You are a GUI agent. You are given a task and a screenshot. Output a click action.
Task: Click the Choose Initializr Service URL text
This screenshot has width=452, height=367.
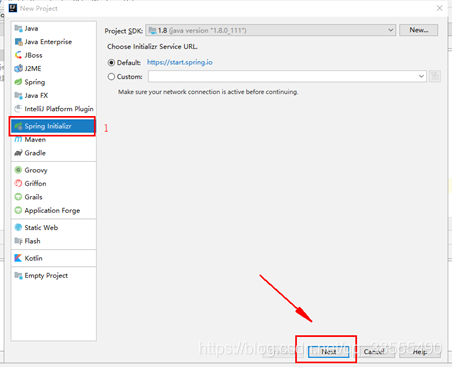tap(152, 46)
